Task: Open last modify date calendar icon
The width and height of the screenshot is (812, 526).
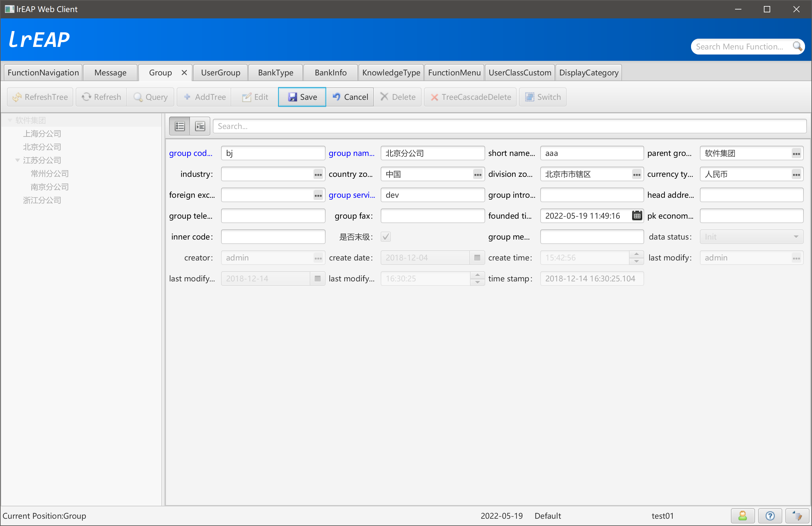Action: pyautogui.click(x=317, y=279)
